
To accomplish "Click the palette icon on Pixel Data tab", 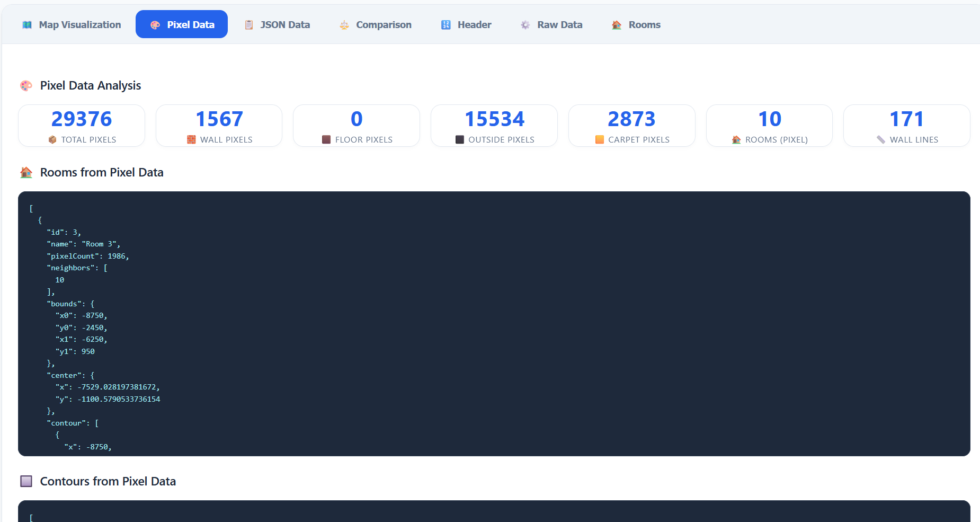I will tap(155, 25).
